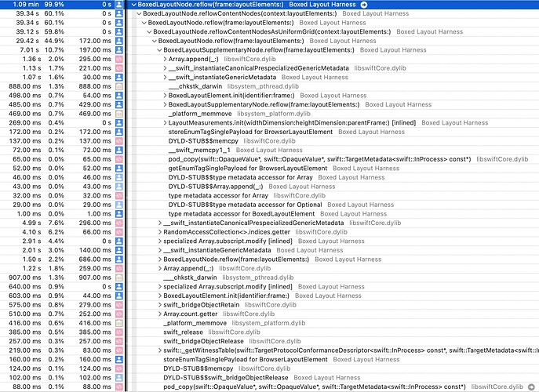Select the 172.00 ms storeEnumTagSinglePayload row
539x392 pixels.
coord(270,132)
